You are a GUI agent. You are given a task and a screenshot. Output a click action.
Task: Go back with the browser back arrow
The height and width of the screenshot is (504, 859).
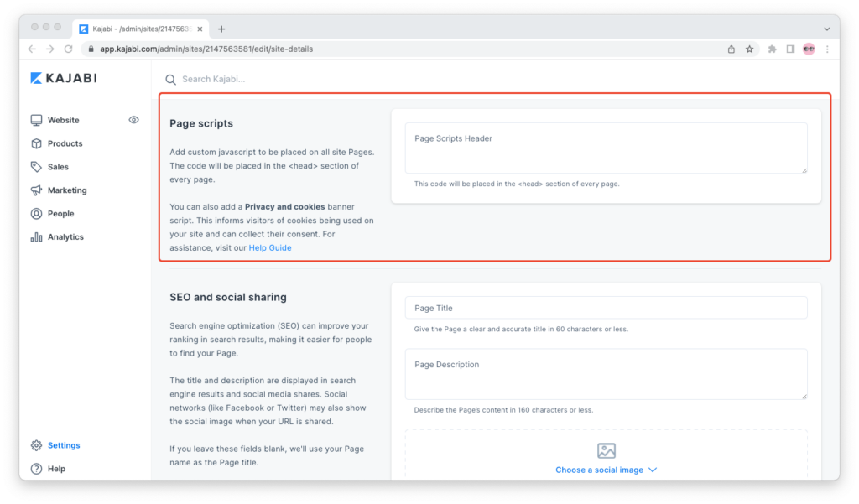tap(32, 49)
